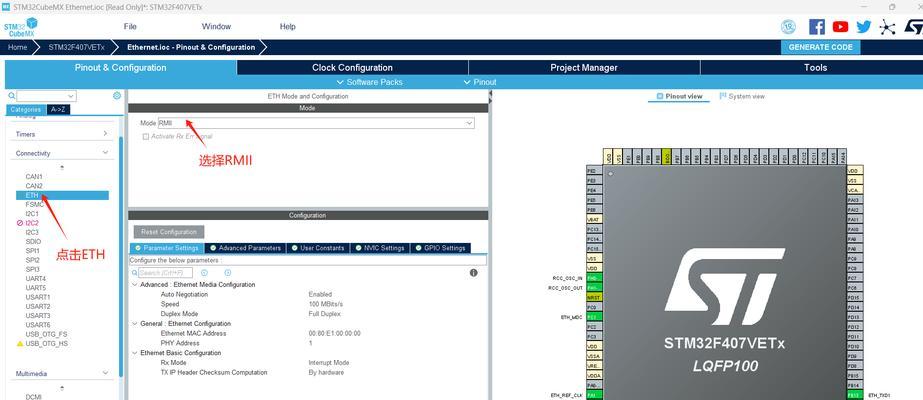Screen dimensions: 923x400
Task: Open the Window menu
Action: tap(217, 26)
